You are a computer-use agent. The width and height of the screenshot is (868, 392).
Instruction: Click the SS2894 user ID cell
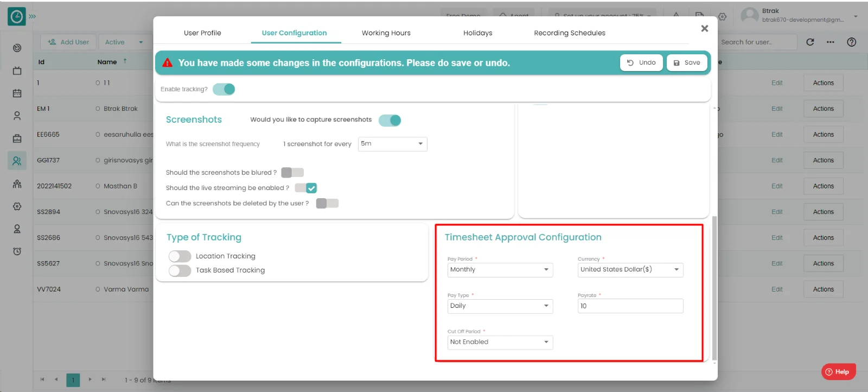(x=48, y=212)
